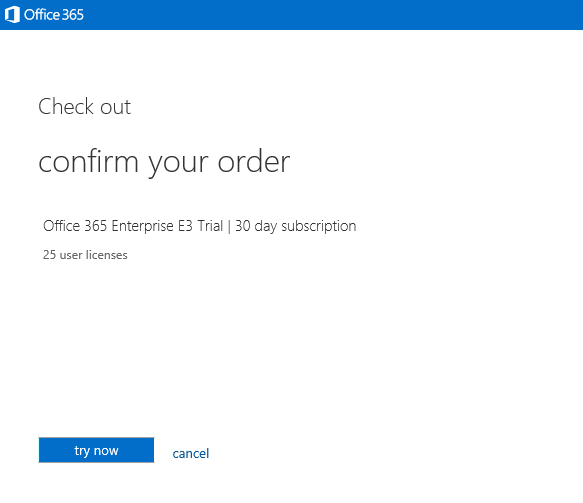Click the Office 365 wordmark in header

(x=54, y=15)
